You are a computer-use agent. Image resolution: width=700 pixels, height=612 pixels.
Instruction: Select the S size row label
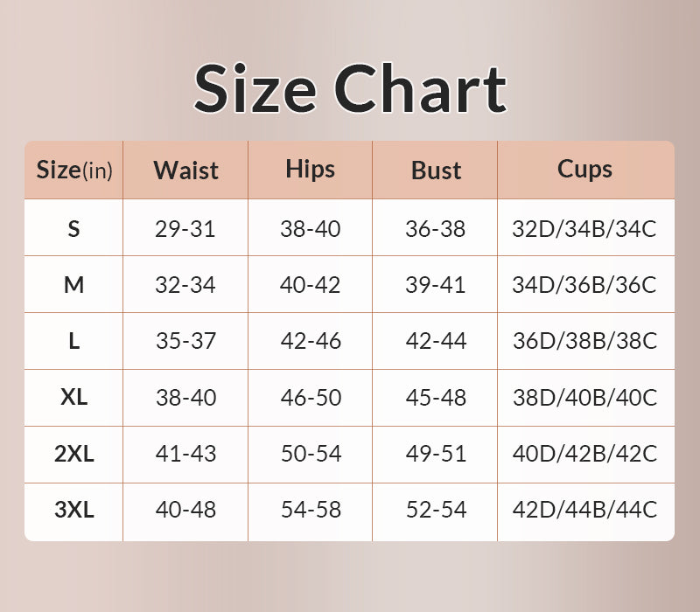pos(74,229)
